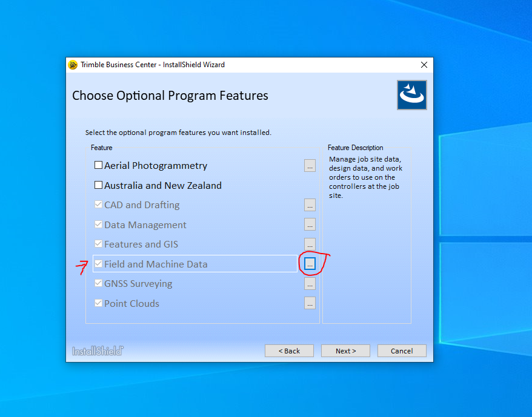Select the Data Management label
This screenshot has width=532, height=417.
pos(145,225)
